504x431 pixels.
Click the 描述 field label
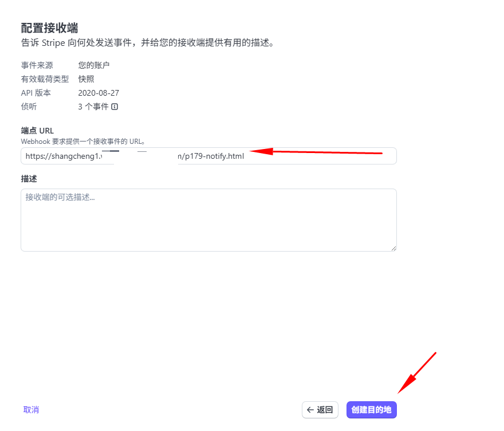click(29, 179)
